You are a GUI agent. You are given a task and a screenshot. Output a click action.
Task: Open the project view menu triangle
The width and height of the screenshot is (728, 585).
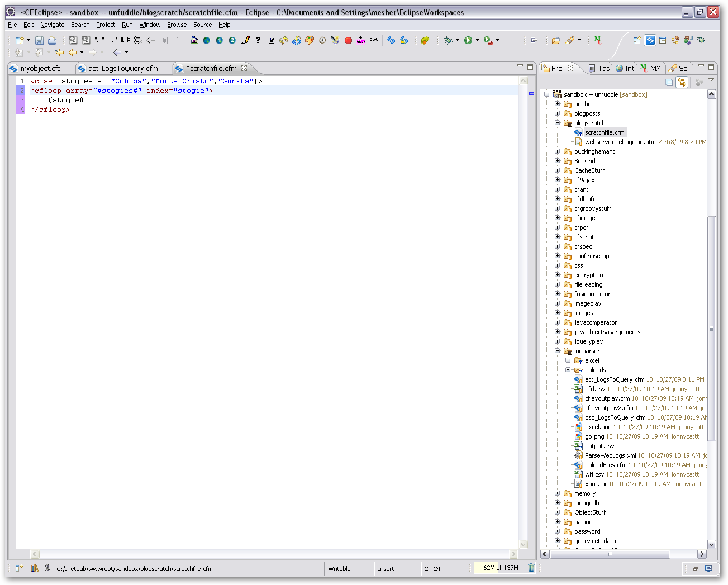(711, 80)
